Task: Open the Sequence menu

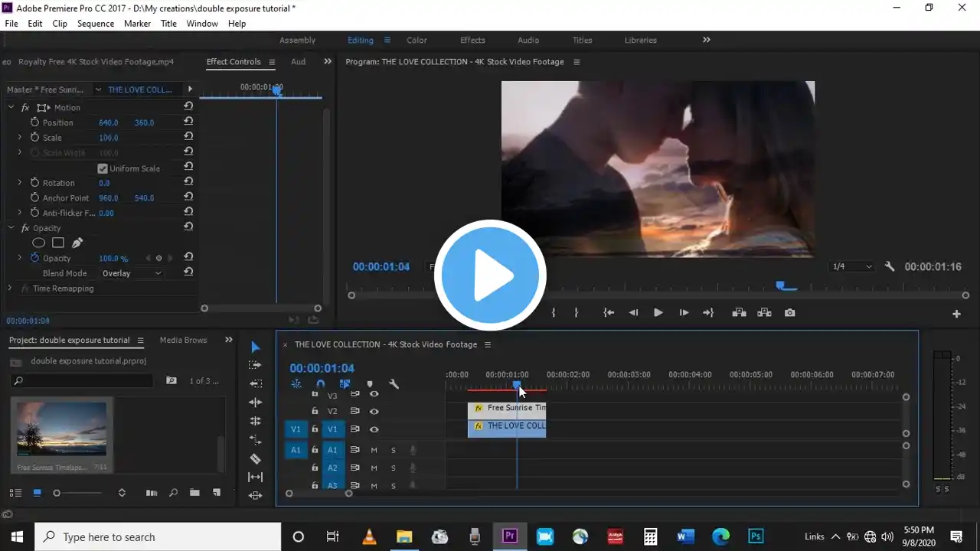Action: (96, 24)
